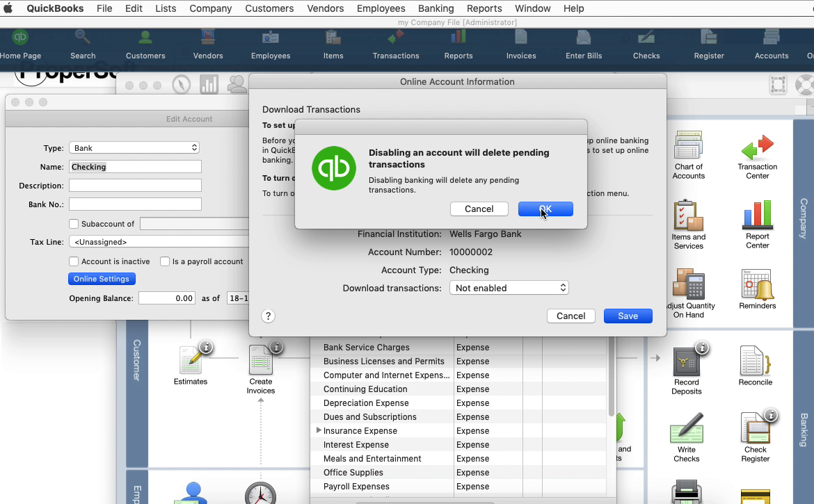Open the Vendors toolbar icon
Image resolution: width=814 pixels, height=504 pixels.
[207, 45]
